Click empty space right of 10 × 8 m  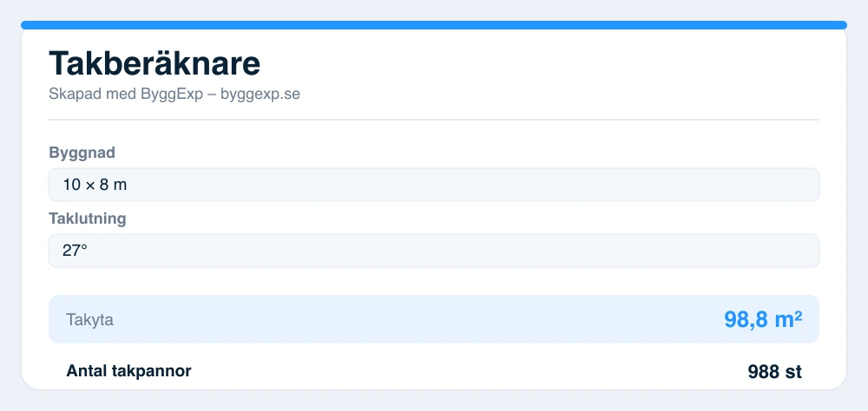click(473, 185)
